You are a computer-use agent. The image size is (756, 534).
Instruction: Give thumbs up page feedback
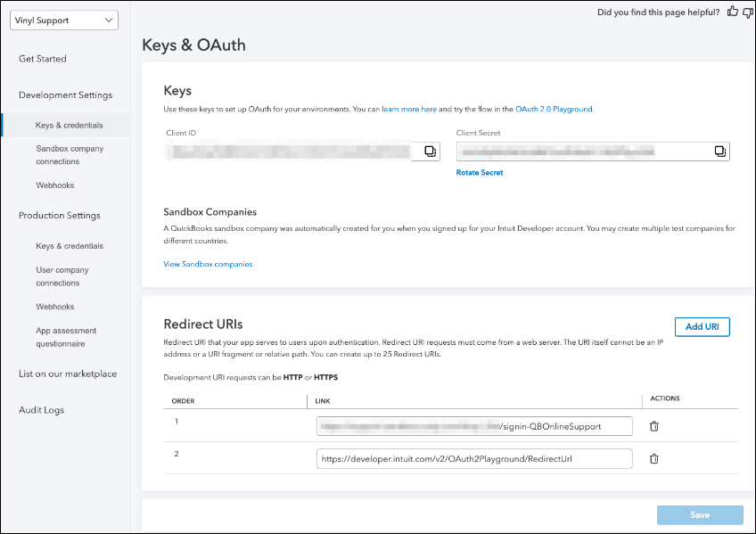point(732,12)
